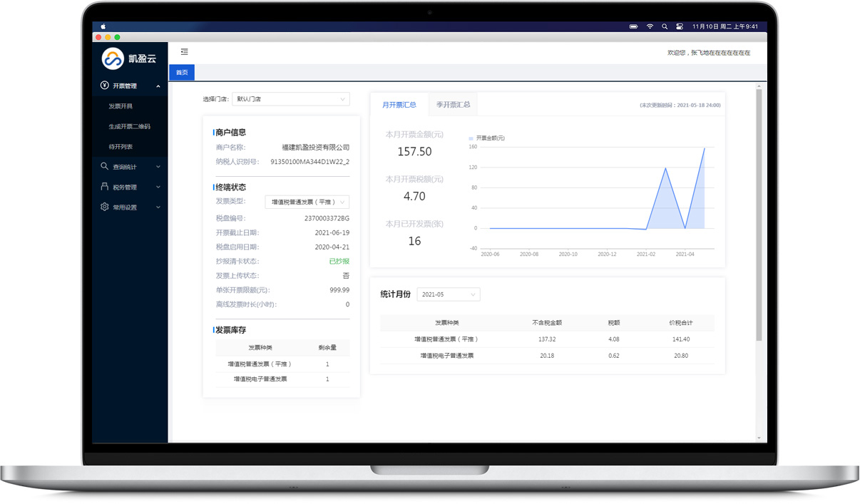
Task: Toggle the 开票金额(元) chart legend
Action: (486, 138)
